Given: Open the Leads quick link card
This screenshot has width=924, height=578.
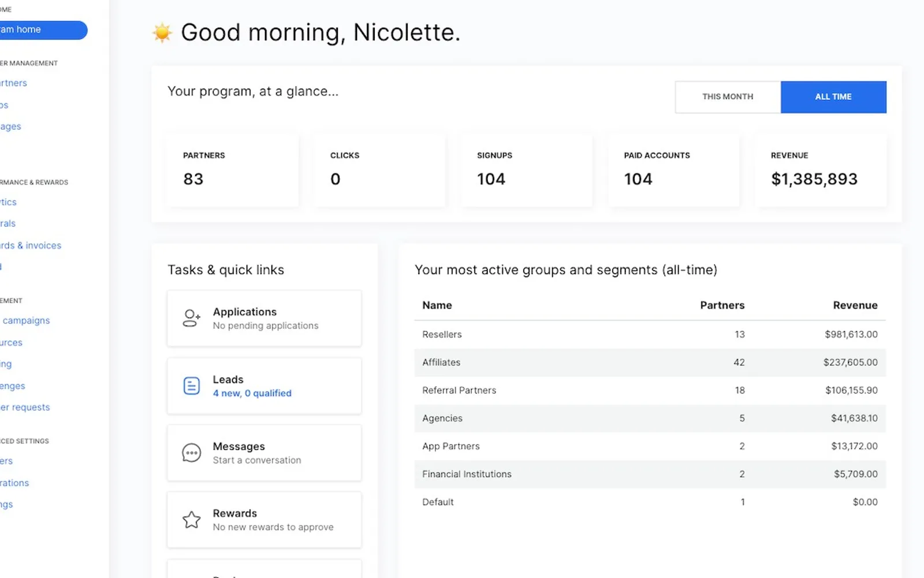Looking at the screenshot, I should coord(264,386).
